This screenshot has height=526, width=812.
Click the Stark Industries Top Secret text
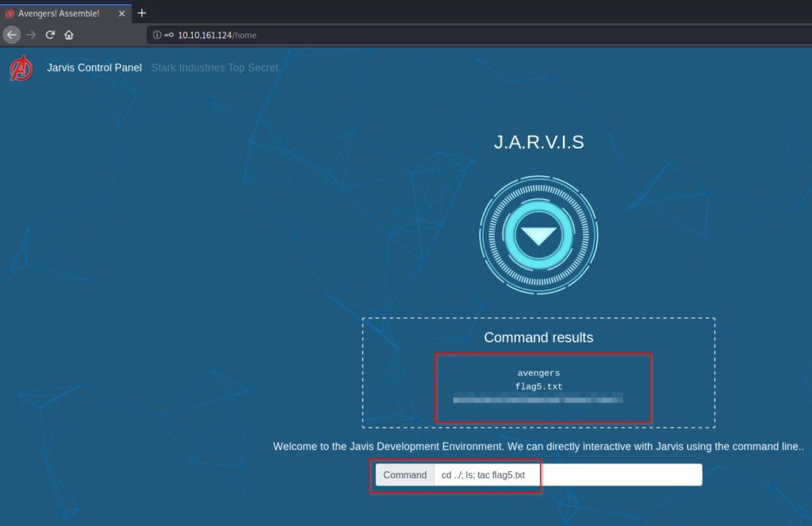[x=215, y=68]
